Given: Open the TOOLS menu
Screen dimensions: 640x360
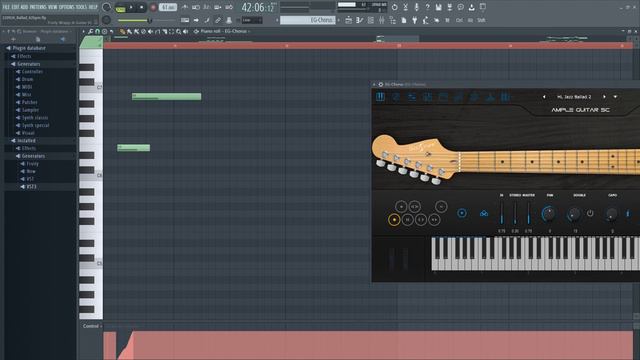Looking at the screenshot, I should click(x=81, y=7).
